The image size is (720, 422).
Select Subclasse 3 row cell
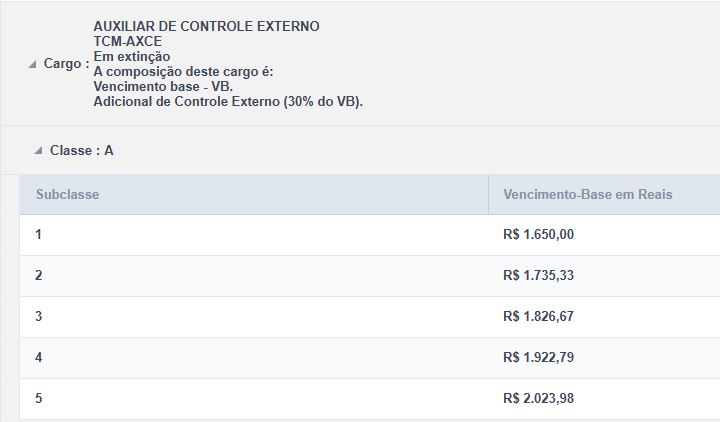click(x=39, y=316)
